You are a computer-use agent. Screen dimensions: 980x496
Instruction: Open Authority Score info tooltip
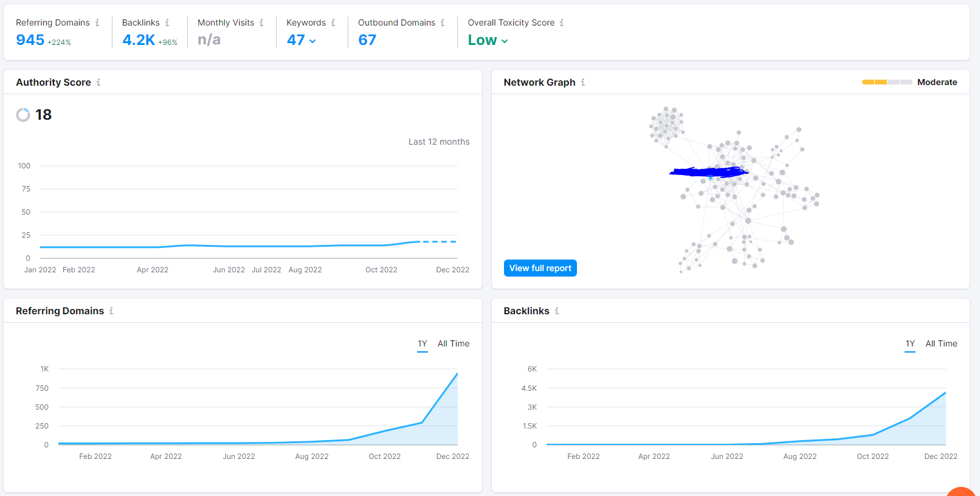click(x=98, y=82)
